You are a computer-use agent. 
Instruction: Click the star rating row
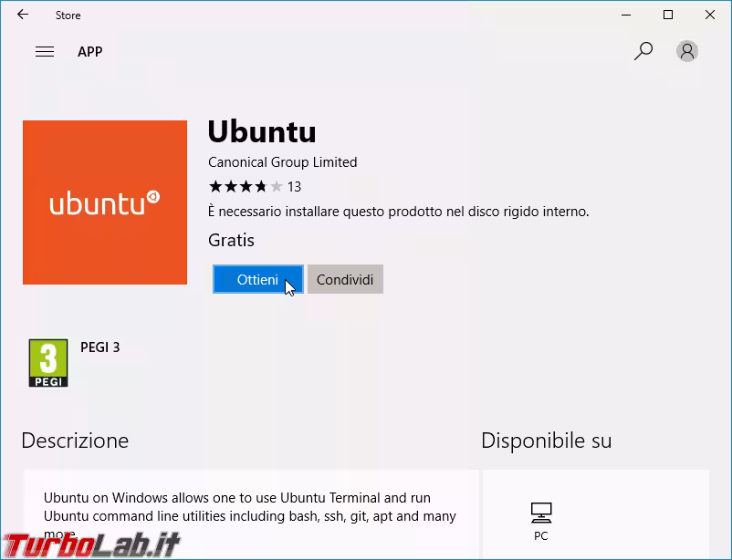(x=246, y=187)
